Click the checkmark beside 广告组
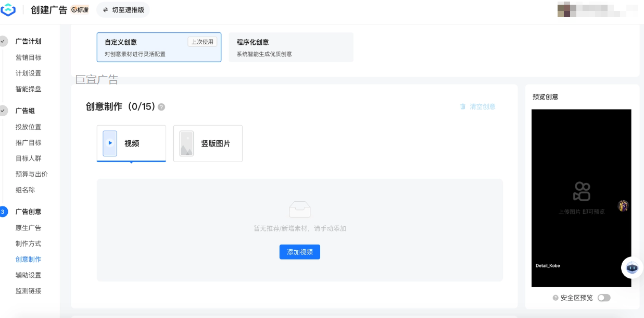644x318 pixels. click(4, 111)
